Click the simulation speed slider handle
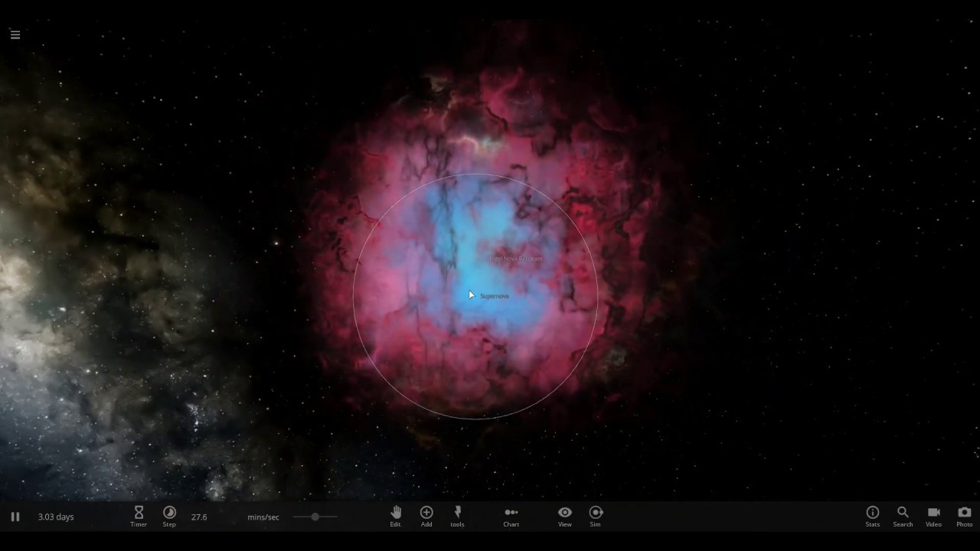 pos(315,517)
